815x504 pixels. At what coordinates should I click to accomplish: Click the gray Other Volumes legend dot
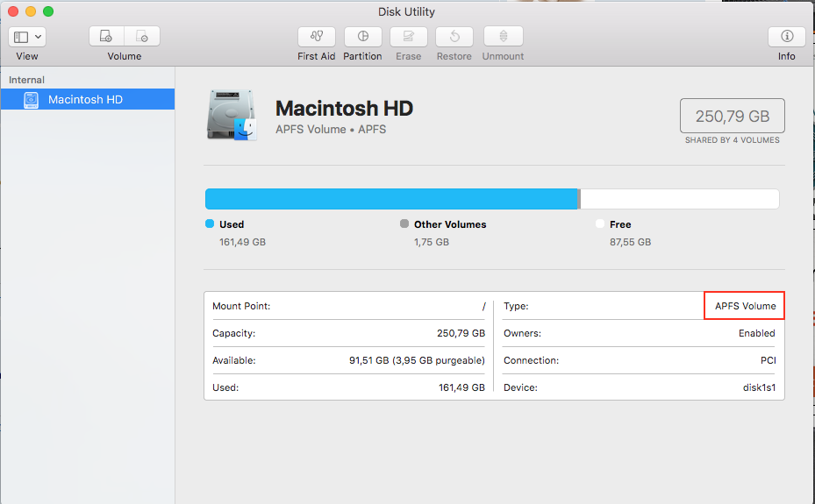pos(404,224)
